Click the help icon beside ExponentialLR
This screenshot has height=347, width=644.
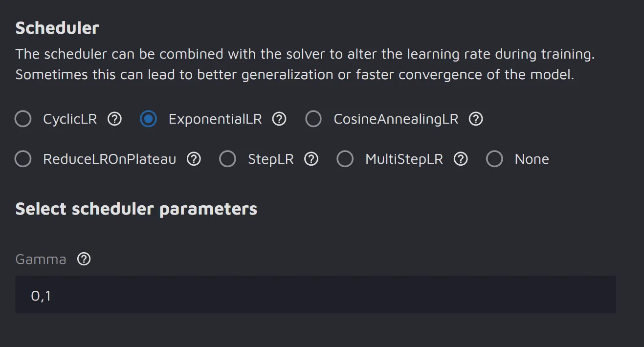tap(279, 119)
